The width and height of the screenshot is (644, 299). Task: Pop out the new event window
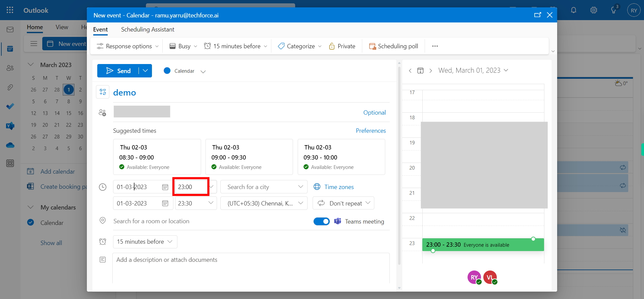point(537,15)
